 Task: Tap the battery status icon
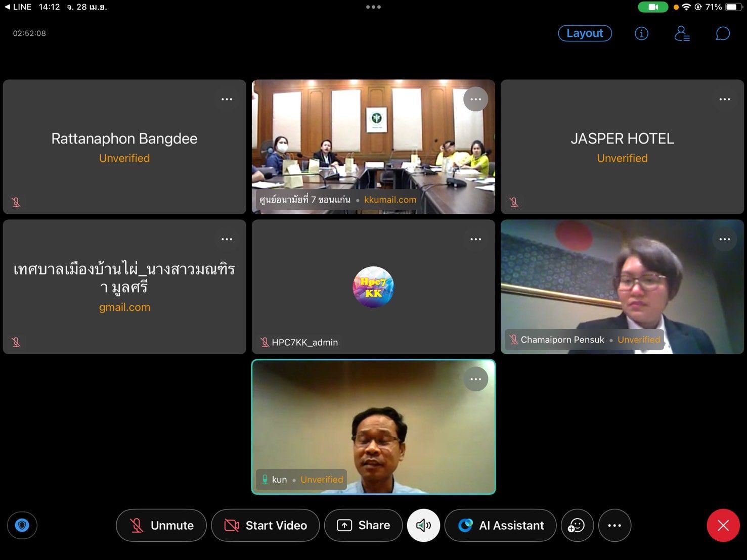pos(733,7)
